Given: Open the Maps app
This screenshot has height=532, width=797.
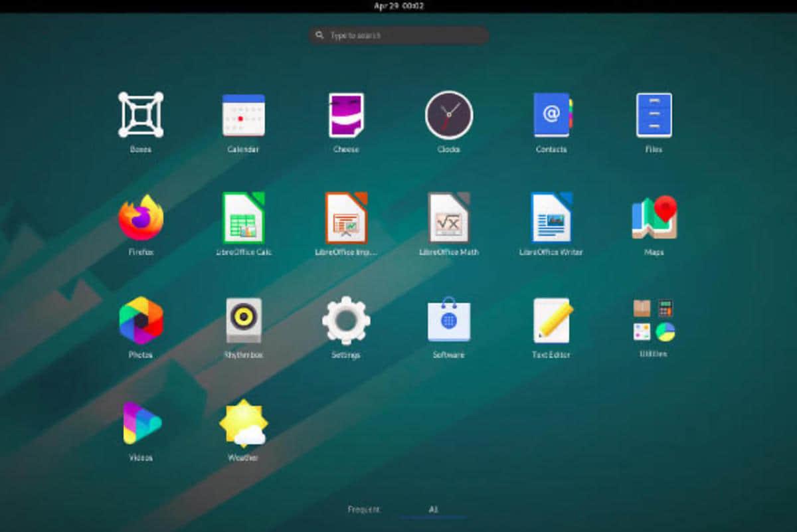Looking at the screenshot, I should pyautogui.click(x=654, y=219).
